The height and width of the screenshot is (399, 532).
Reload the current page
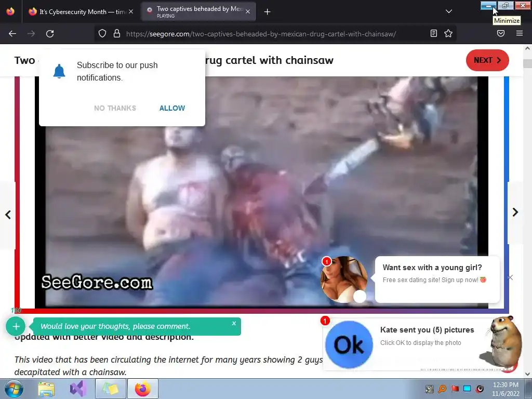[50, 34]
